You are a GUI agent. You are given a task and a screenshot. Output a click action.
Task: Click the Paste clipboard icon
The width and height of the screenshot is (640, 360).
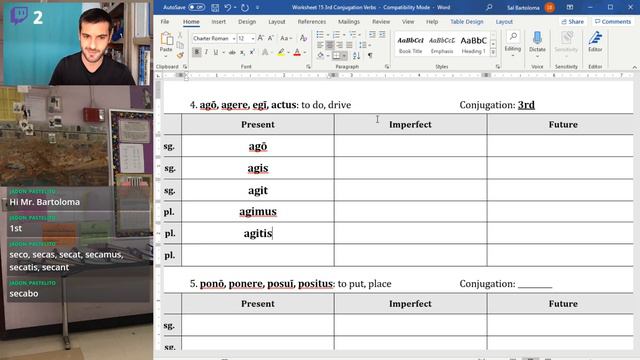(x=166, y=39)
